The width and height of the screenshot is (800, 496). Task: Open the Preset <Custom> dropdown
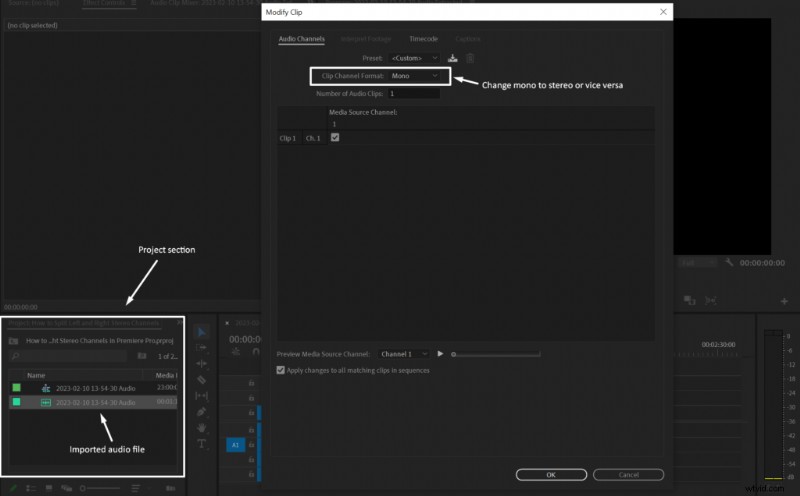click(414, 58)
